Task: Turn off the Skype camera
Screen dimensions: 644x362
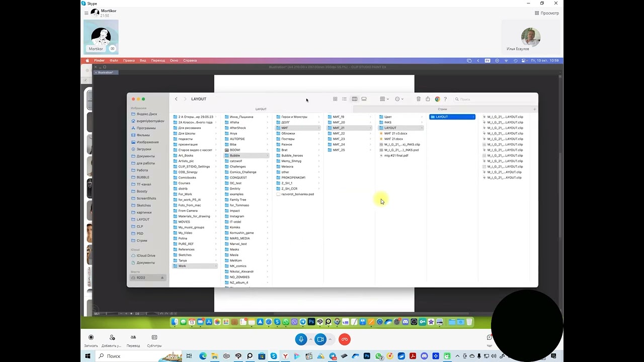Action: 320,339
